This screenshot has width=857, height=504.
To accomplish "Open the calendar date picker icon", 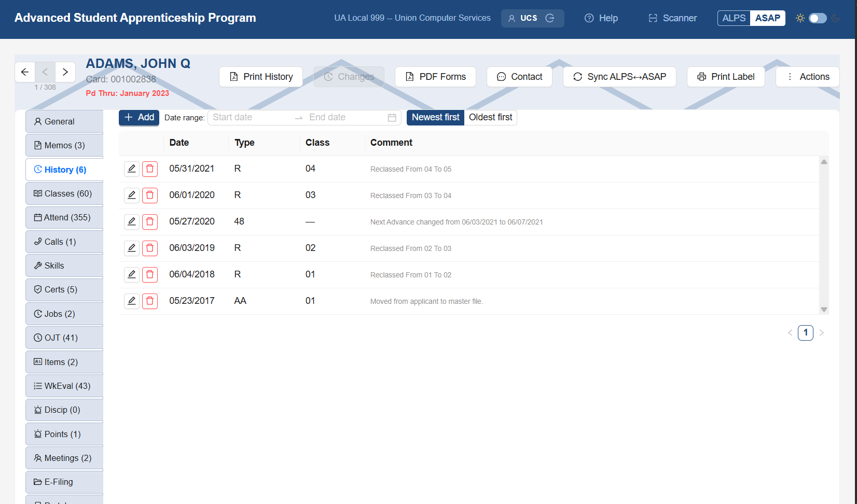I will (x=392, y=118).
